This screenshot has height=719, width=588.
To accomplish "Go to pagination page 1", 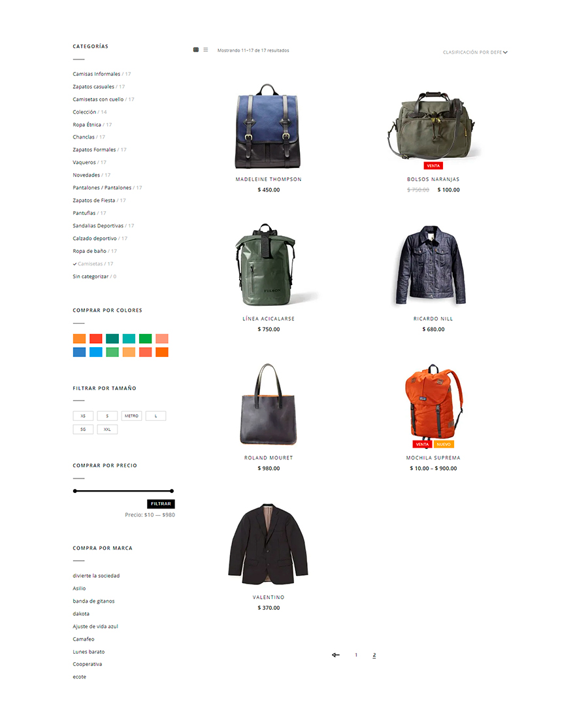I will [356, 655].
